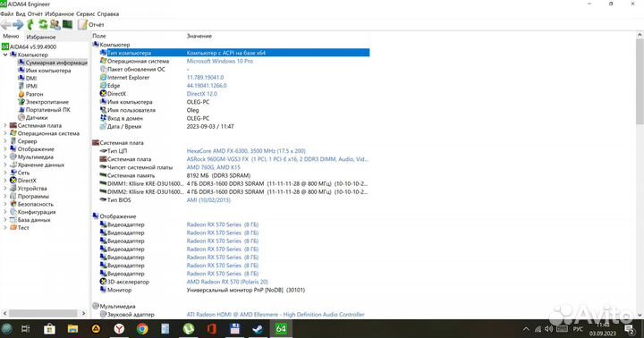This screenshot has height=338, width=644.
Task: Open the Microsoft Windows 10 Pro link
Action: [220, 61]
